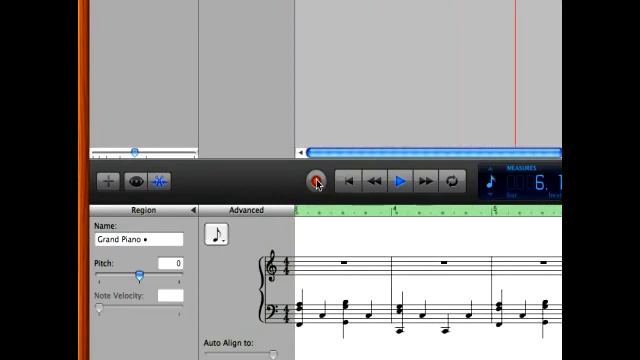This screenshot has height=360, width=640.
Task: Toggle the cycle loop region button
Action: coord(452,181)
